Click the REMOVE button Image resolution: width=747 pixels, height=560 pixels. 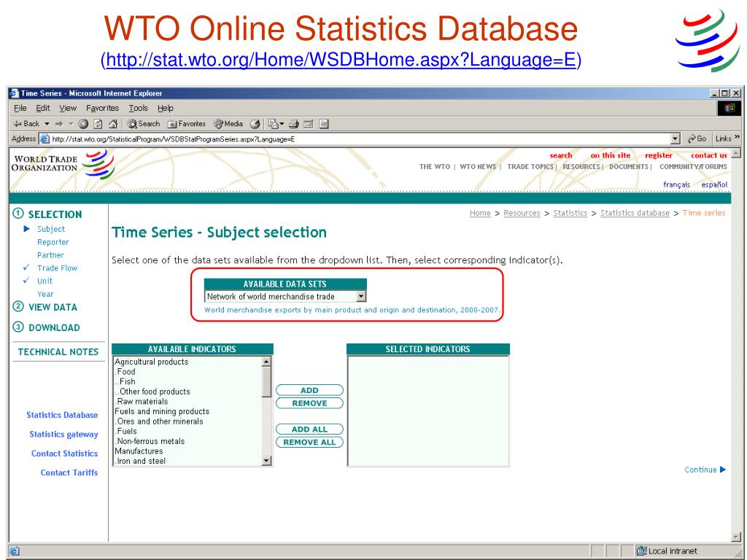click(309, 402)
